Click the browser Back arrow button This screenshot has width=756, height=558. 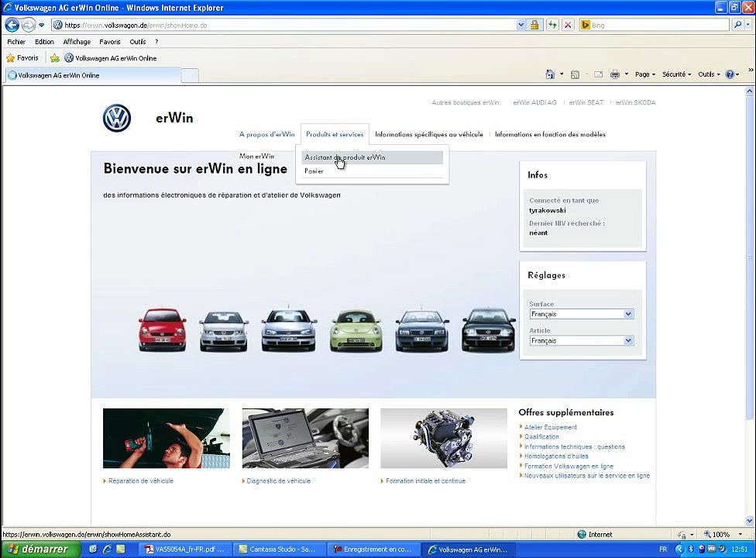12,25
